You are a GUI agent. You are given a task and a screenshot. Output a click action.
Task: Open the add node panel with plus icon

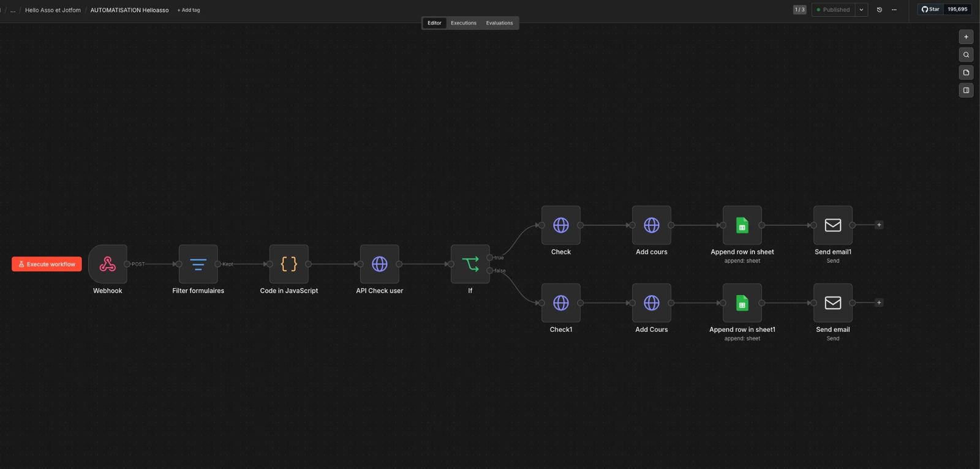(x=966, y=37)
